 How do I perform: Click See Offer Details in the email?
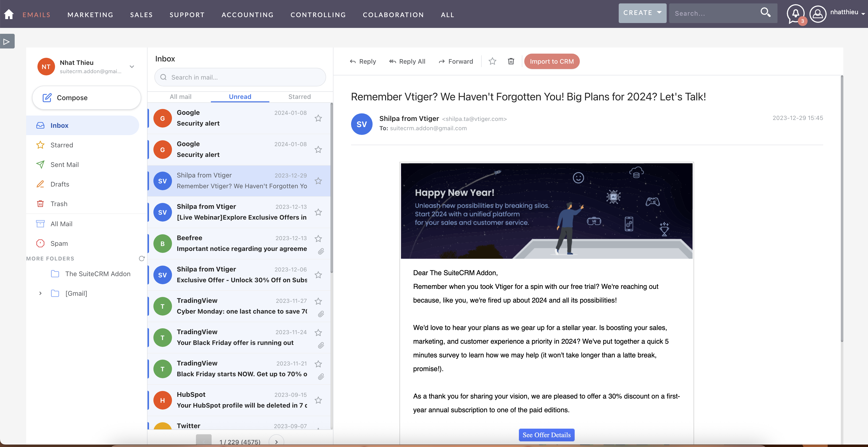546,435
